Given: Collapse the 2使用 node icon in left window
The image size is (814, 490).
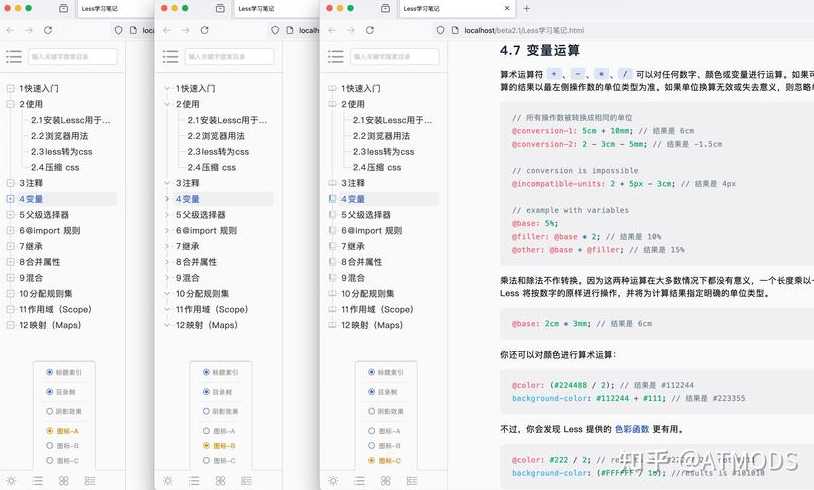Looking at the screenshot, I should (10, 104).
